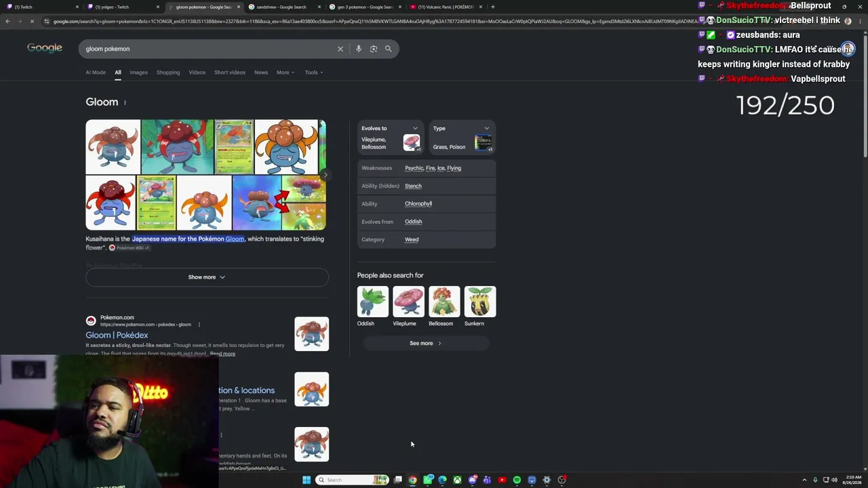The image size is (868, 488).
Task: Open the Gloom | Pokédex result link
Action: pos(117,335)
